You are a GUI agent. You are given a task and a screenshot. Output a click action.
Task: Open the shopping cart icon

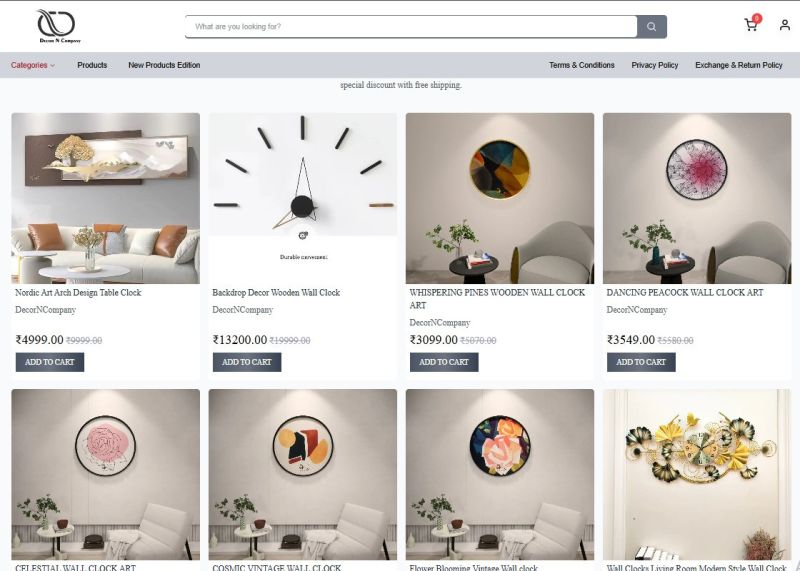(752, 24)
